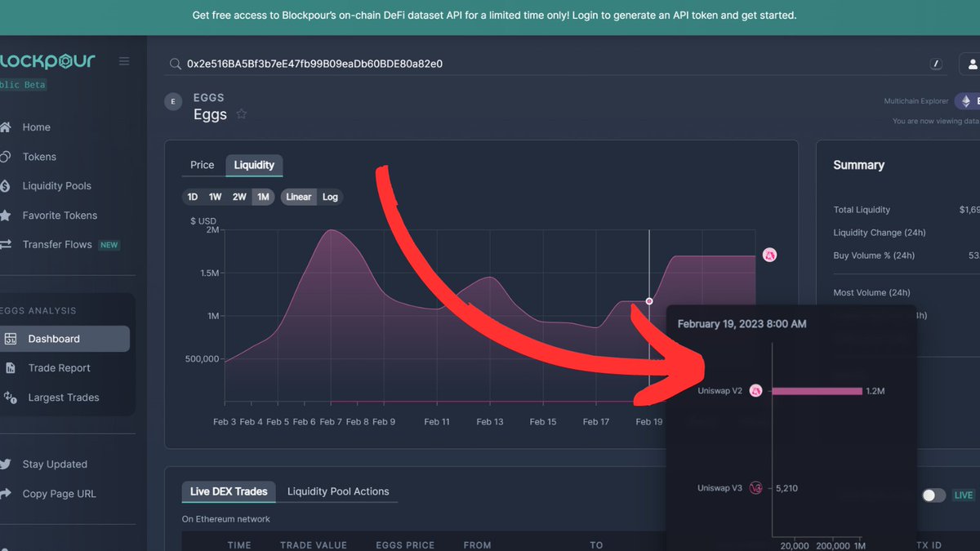Click the Largest Trades icon
980x551 pixels.
pos(11,398)
